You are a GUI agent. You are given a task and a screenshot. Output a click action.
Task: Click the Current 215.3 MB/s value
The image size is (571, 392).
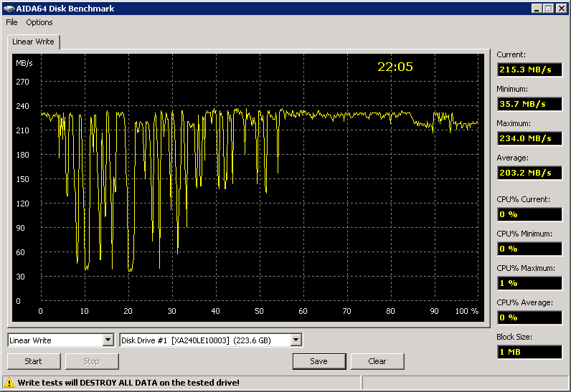[529, 70]
